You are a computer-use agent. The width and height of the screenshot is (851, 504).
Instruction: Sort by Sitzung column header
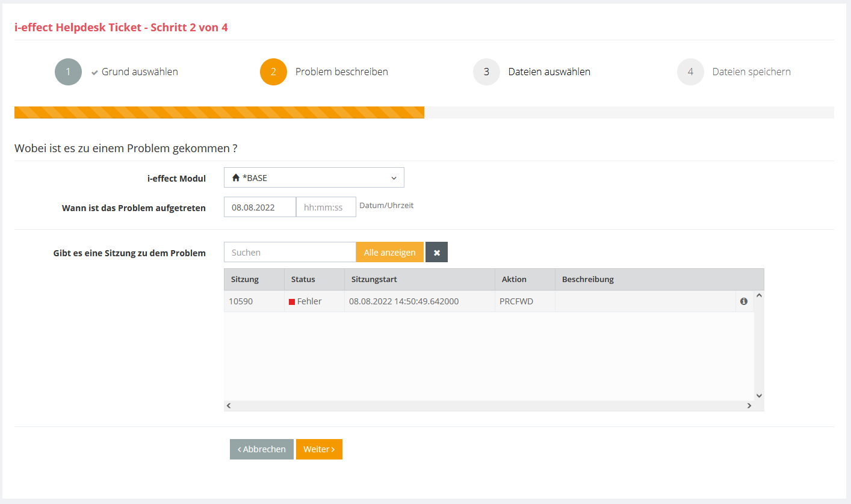tap(245, 280)
